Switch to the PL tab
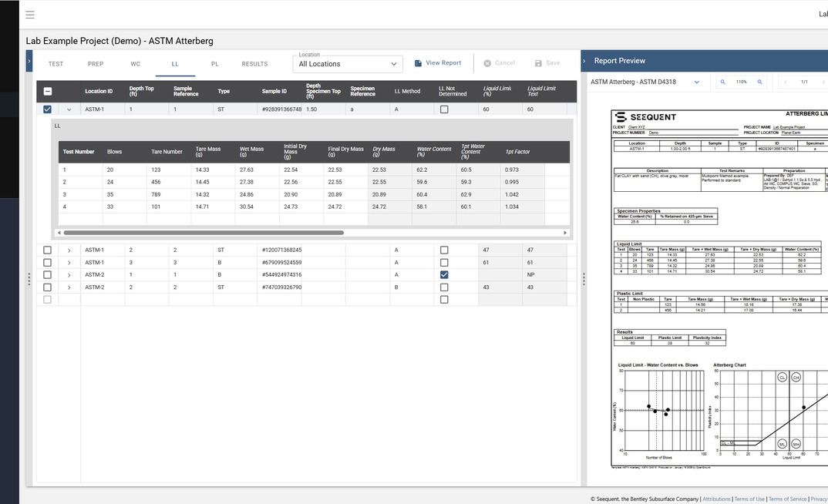Image resolution: width=828 pixels, height=504 pixels. (x=215, y=64)
